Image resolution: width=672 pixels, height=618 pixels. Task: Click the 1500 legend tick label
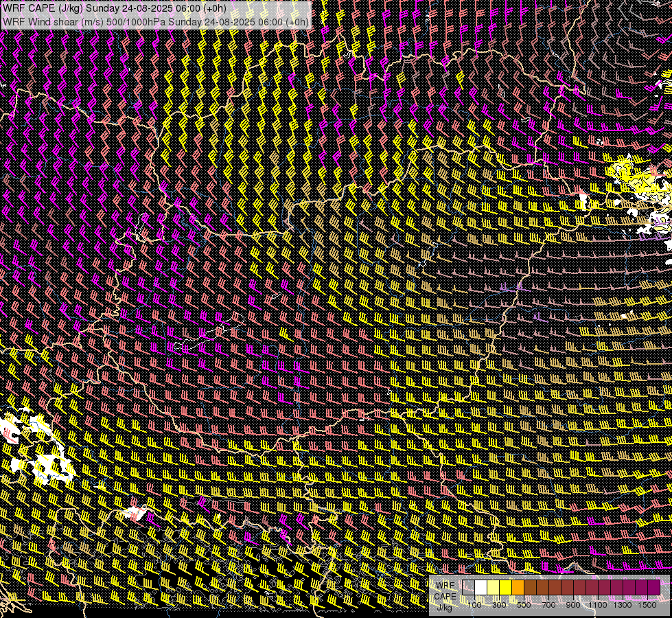pyautogui.click(x=647, y=605)
